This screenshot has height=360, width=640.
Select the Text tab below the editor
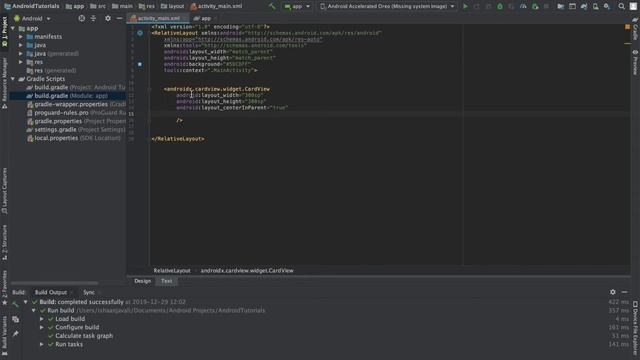(x=167, y=281)
